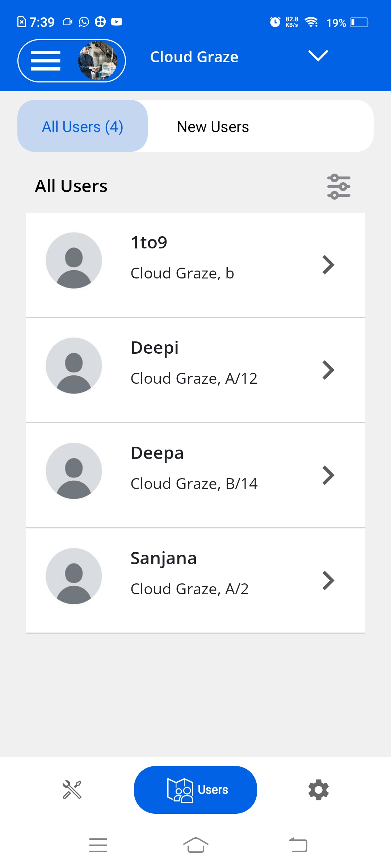
Task: Open the user filter settings icon
Action: coord(339,187)
